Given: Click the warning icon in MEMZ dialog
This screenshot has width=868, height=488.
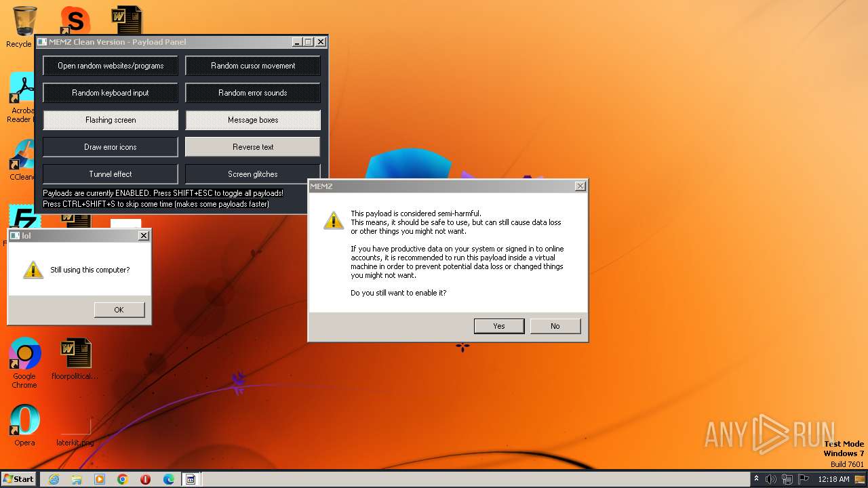Looking at the screenshot, I should point(333,220).
